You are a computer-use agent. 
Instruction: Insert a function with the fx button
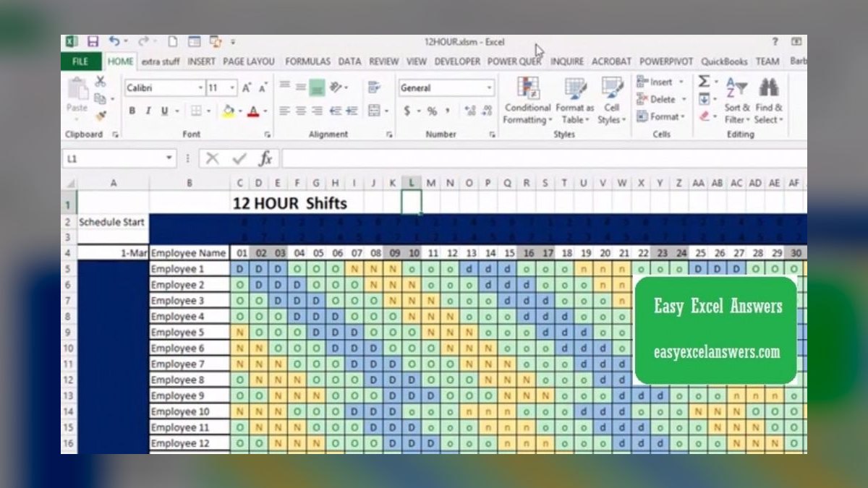(265, 158)
